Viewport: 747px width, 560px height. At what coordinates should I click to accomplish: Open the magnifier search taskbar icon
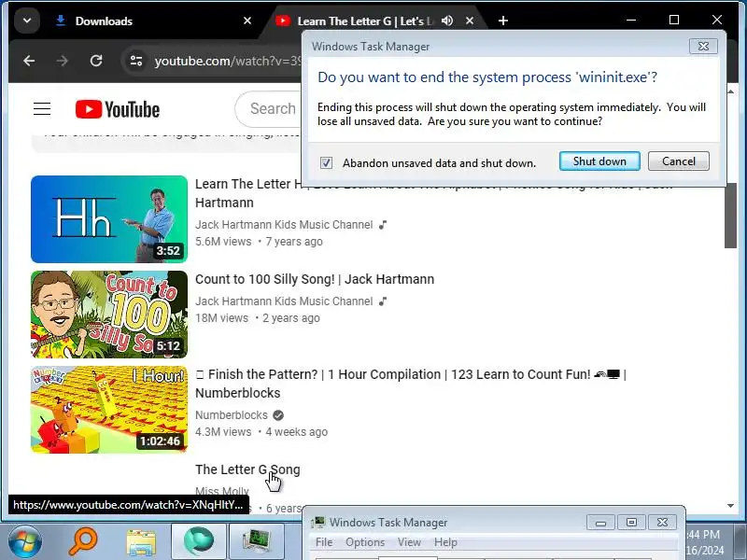point(83,541)
